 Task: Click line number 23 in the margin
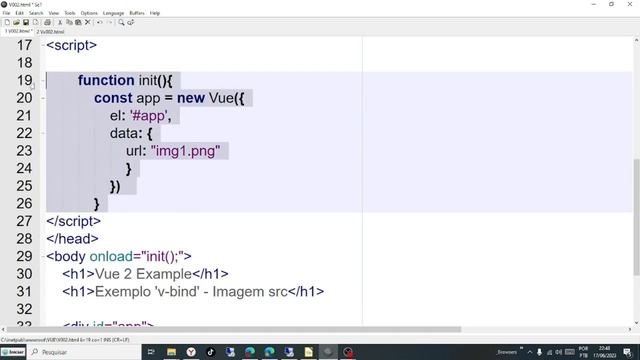(x=24, y=151)
